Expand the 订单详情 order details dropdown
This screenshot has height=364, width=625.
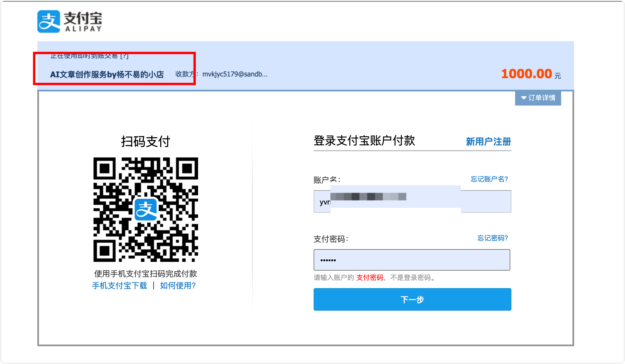coord(538,98)
